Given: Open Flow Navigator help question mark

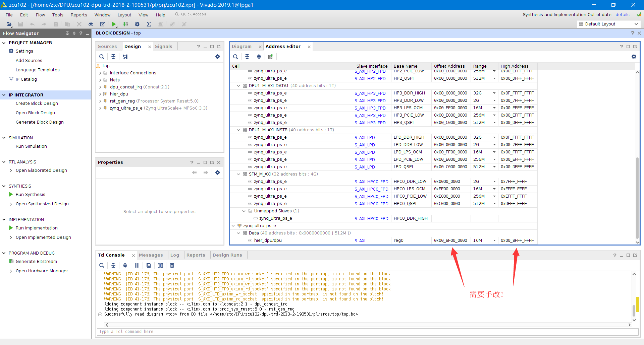Looking at the screenshot, I should tap(81, 33).
